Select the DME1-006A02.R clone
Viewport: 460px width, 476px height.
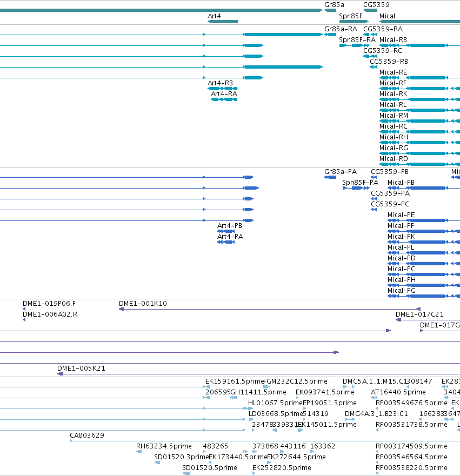coord(24,320)
